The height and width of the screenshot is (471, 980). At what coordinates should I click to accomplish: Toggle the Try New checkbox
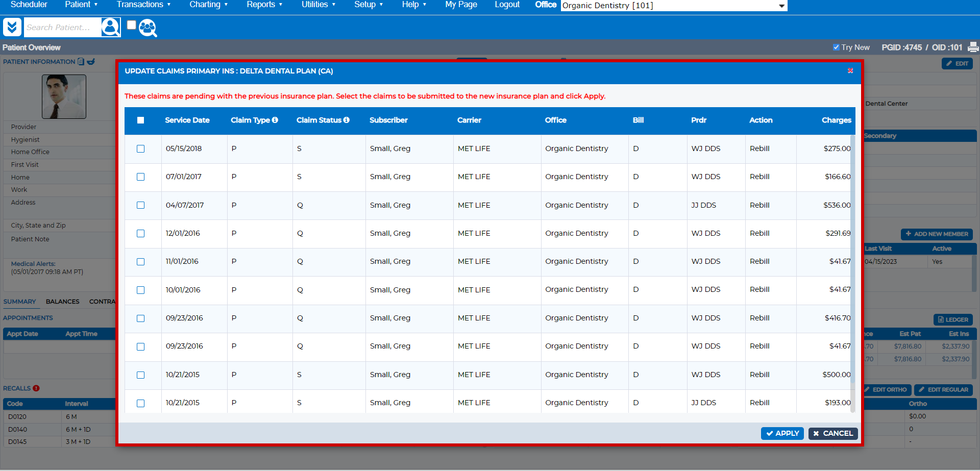pos(836,47)
